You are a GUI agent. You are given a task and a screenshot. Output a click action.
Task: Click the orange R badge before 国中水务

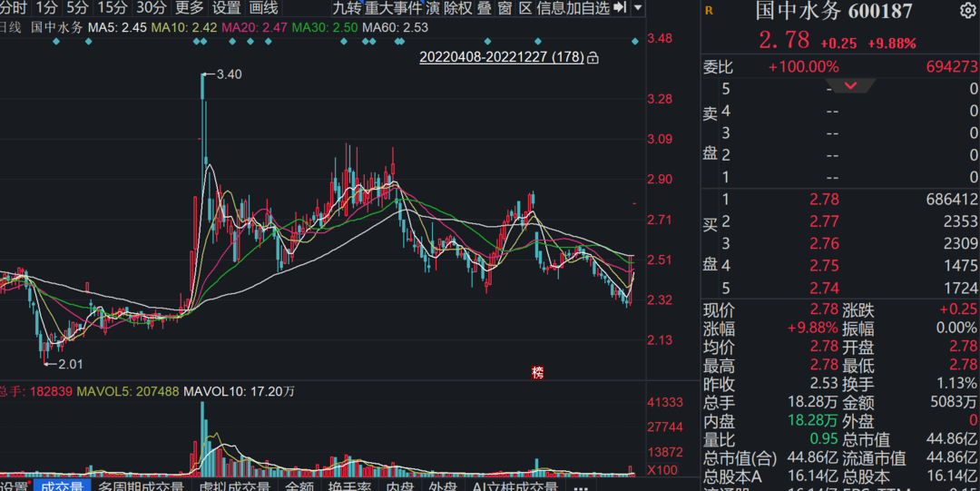pyautogui.click(x=709, y=11)
